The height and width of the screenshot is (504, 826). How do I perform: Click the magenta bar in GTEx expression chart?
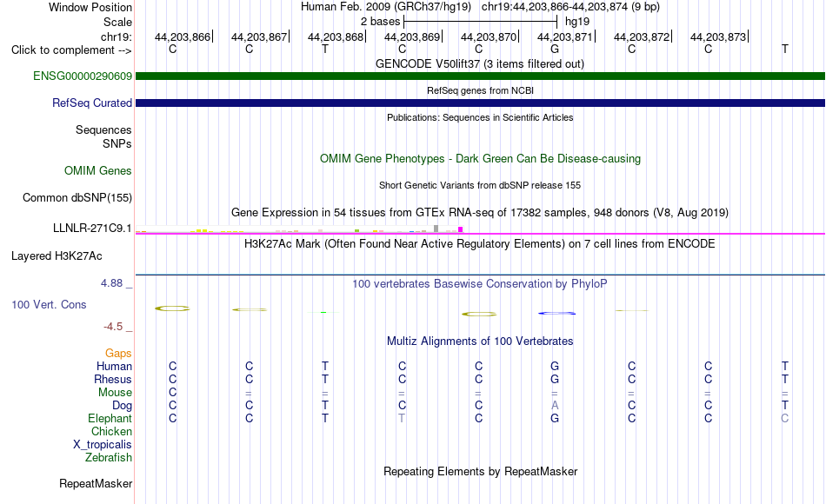pos(461,229)
